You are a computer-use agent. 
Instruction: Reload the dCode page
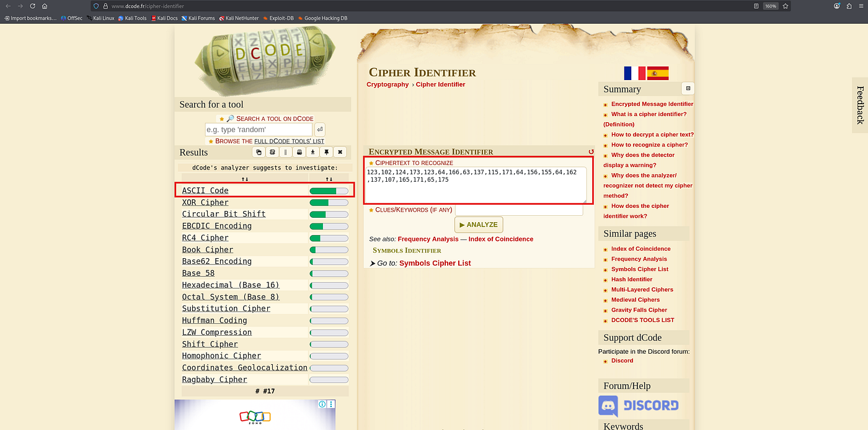(x=32, y=6)
